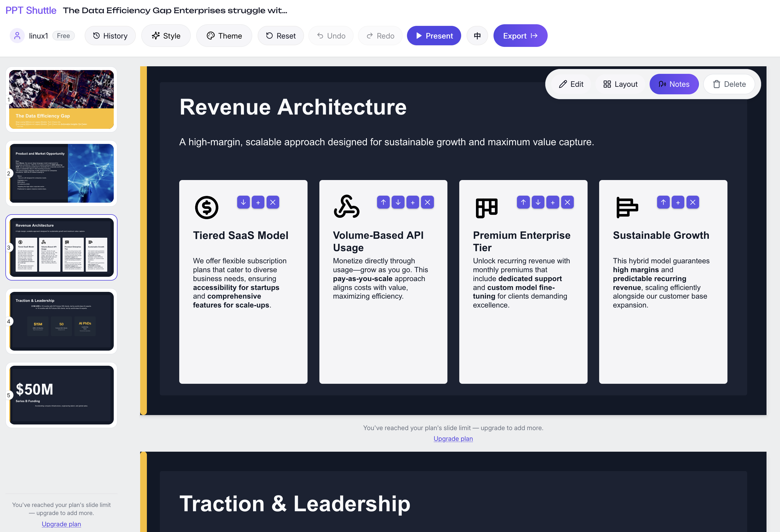Remove the Volume-Based API Usage card
The height and width of the screenshot is (532, 780).
(x=427, y=202)
